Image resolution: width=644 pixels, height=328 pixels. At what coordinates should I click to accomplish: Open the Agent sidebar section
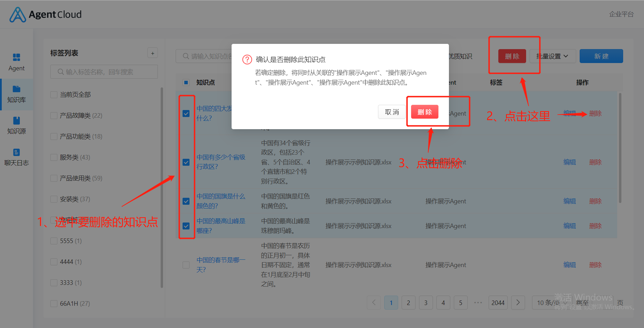coord(16,62)
